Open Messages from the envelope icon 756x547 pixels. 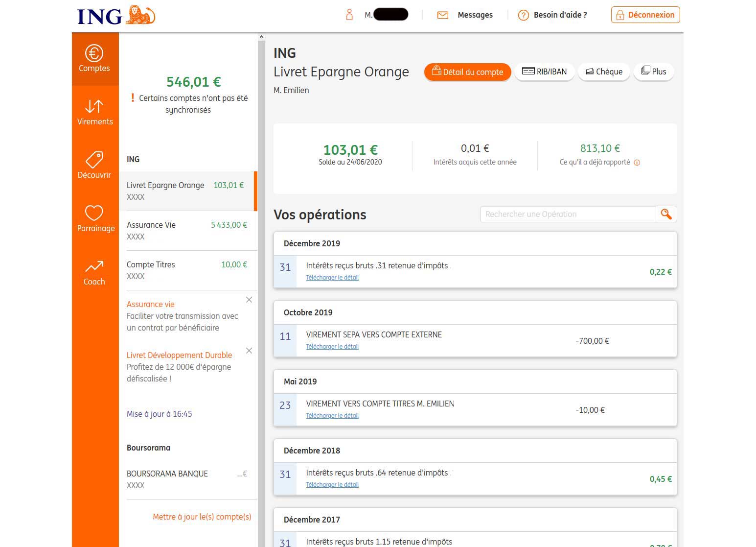tap(442, 15)
